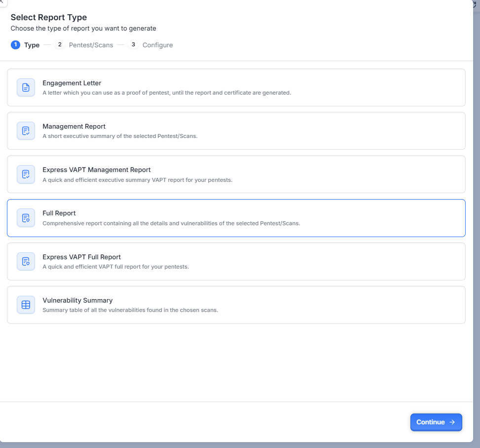
Task: Click the step 2 number badge
Action: 60,45
